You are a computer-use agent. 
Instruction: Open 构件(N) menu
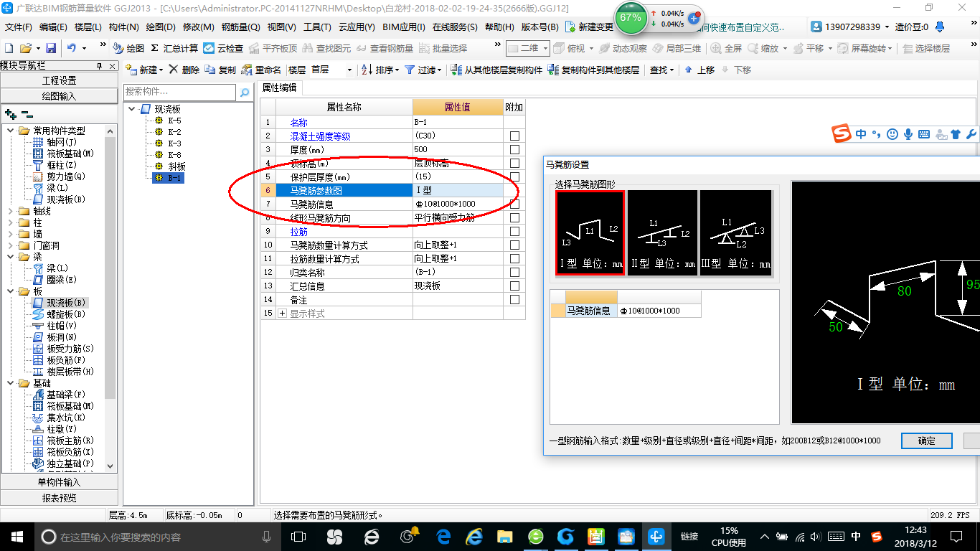[124, 27]
